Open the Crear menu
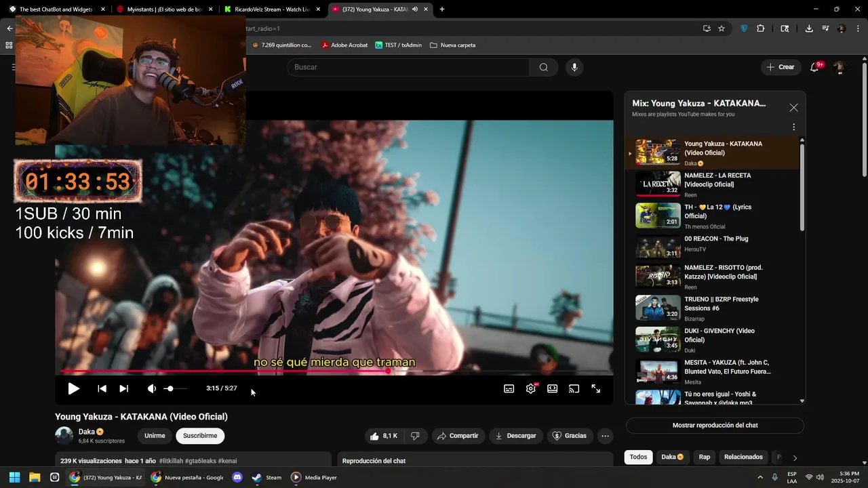The height and width of the screenshot is (488, 868). 781,67
